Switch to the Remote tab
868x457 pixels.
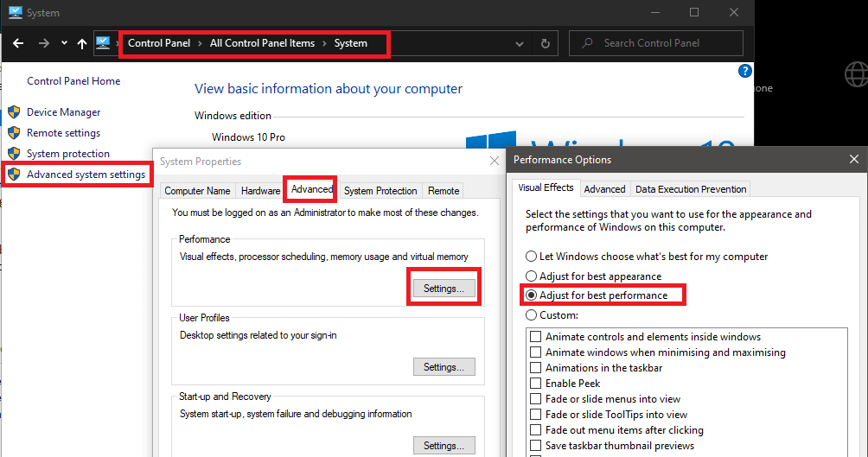point(444,191)
